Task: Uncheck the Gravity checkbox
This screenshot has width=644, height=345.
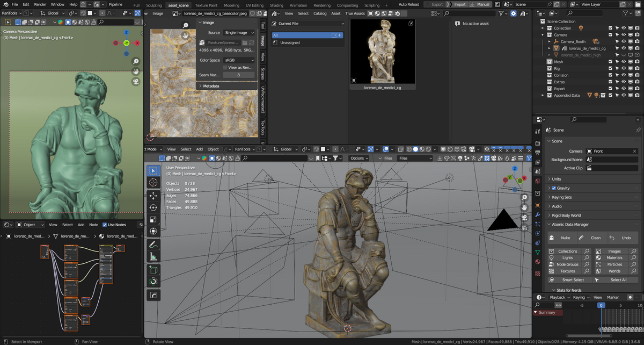Action: pos(554,188)
